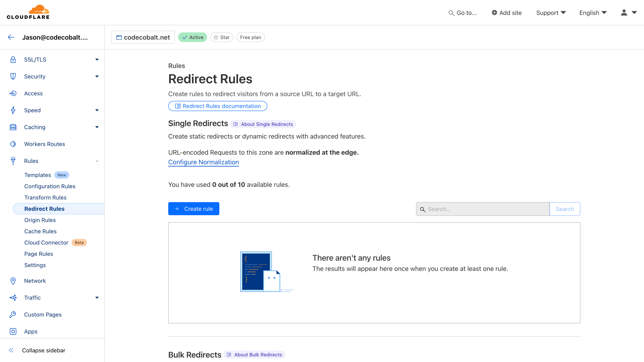Star the codecobalt.net site
Screen dimensions: 644x362
[221, 37]
